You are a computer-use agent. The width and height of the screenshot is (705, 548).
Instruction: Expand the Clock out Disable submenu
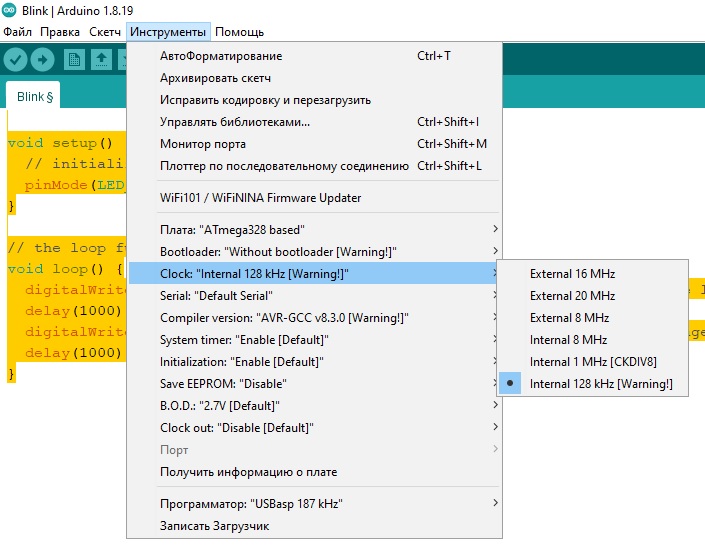[x=314, y=428]
